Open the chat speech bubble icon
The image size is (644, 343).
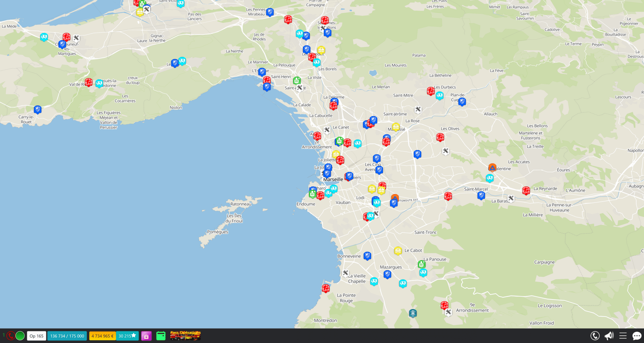click(x=637, y=336)
